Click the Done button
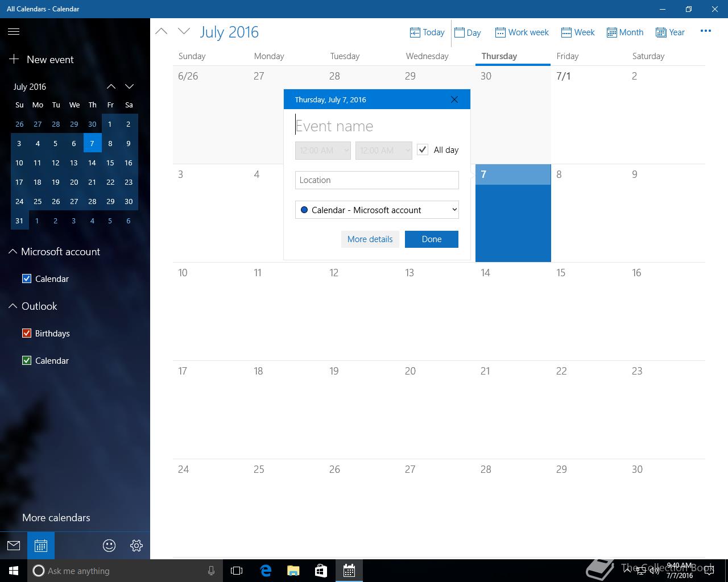 tap(432, 239)
